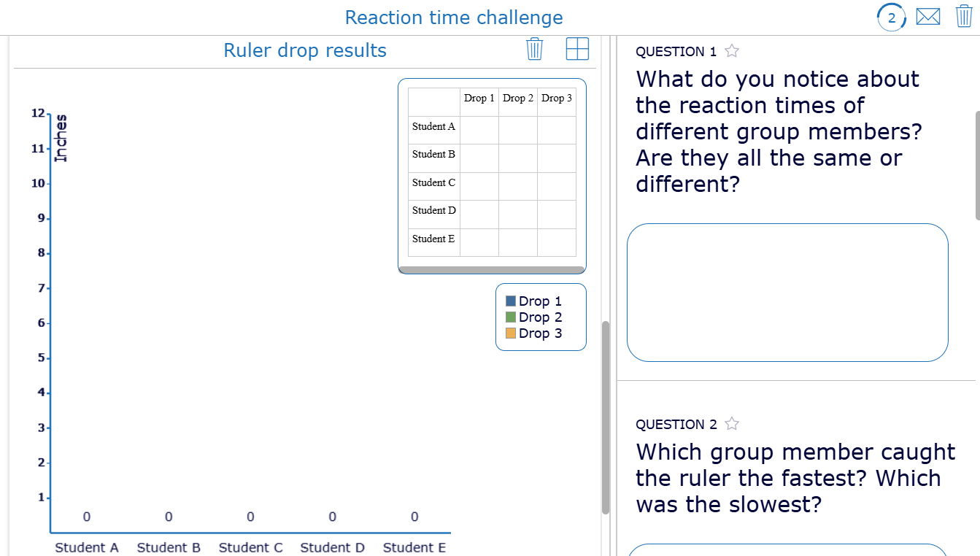Click the Inches axis label

(62, 137)
